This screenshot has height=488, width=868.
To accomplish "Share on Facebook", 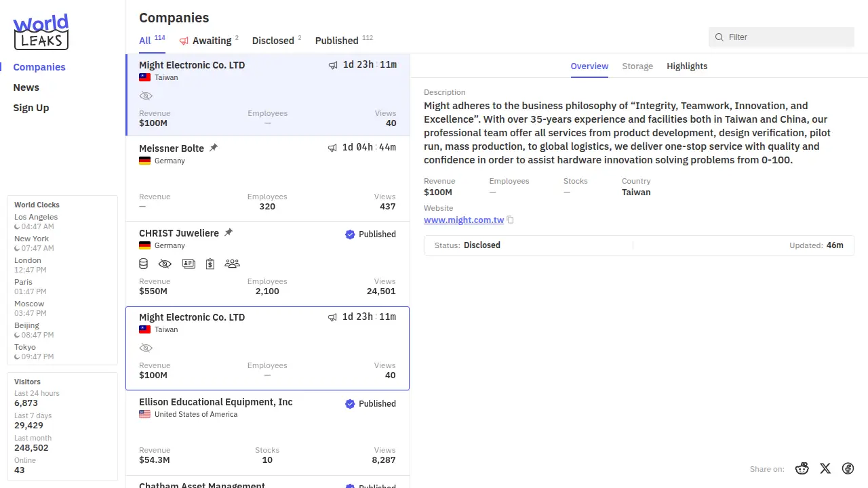I will (848, 468).
